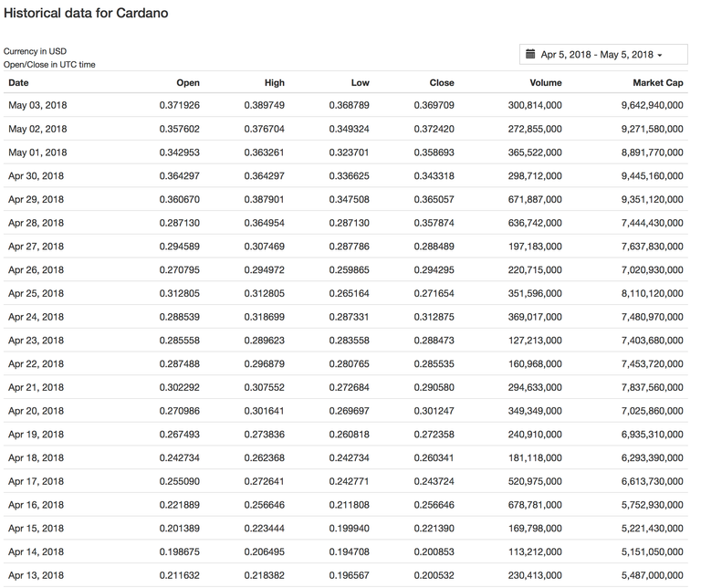
Task: Click the low value 0.211808
Action: [x=349, y=505]
